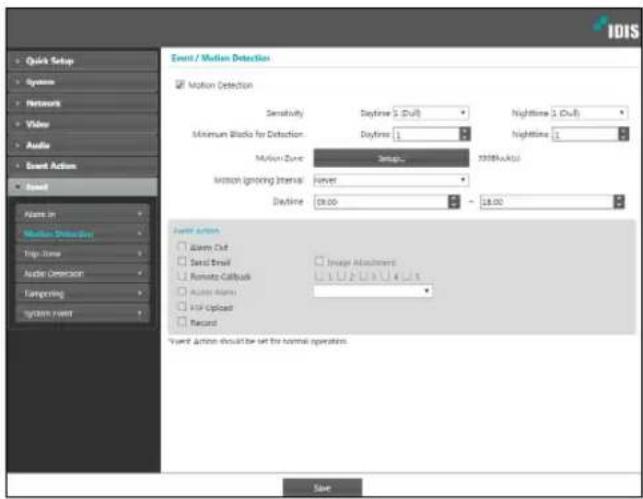Click arrow icon on Alarm In row

click(140, 214)
